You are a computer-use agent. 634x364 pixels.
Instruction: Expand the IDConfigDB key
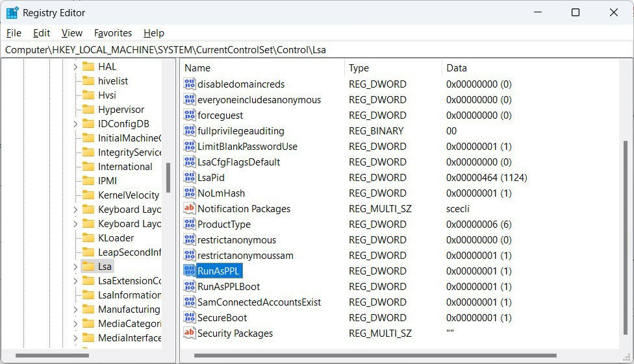point(75,124)
